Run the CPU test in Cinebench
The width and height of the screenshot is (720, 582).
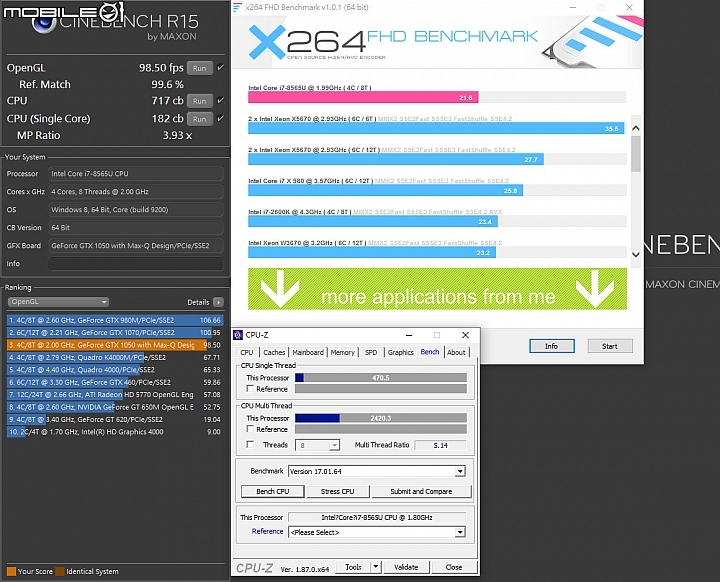point(199,101)
